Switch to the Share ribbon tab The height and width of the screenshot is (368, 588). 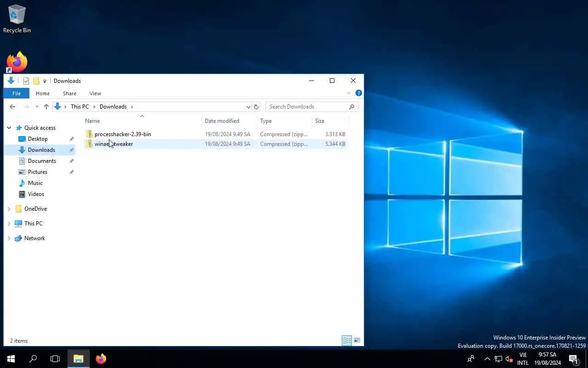pos(69,93)
